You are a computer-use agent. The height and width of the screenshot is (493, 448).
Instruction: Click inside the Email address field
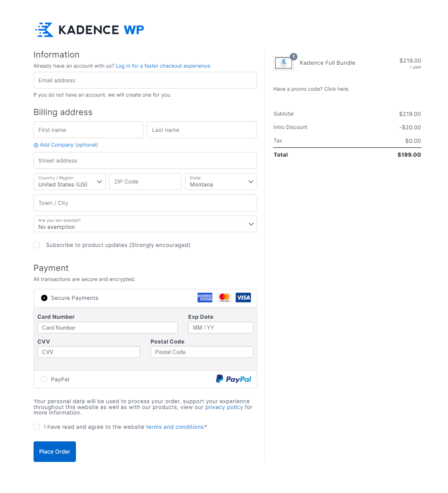[x=145, y=80]
